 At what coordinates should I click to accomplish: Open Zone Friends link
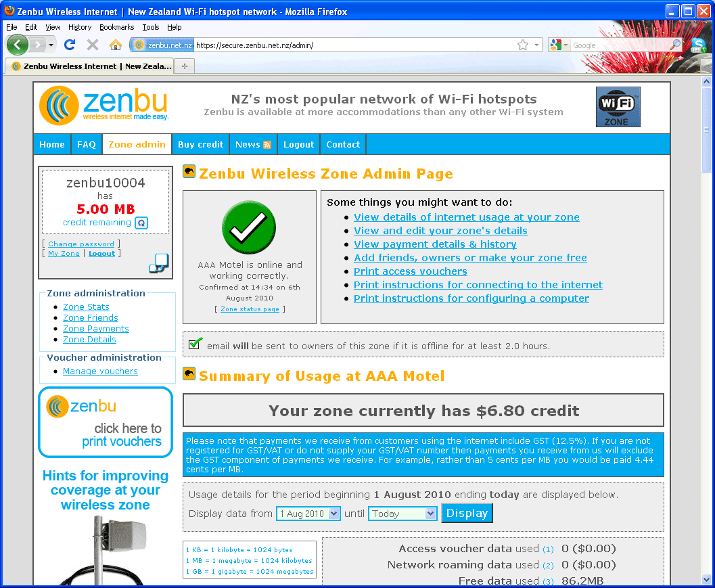pyautogui.click(x=90, y=318)
